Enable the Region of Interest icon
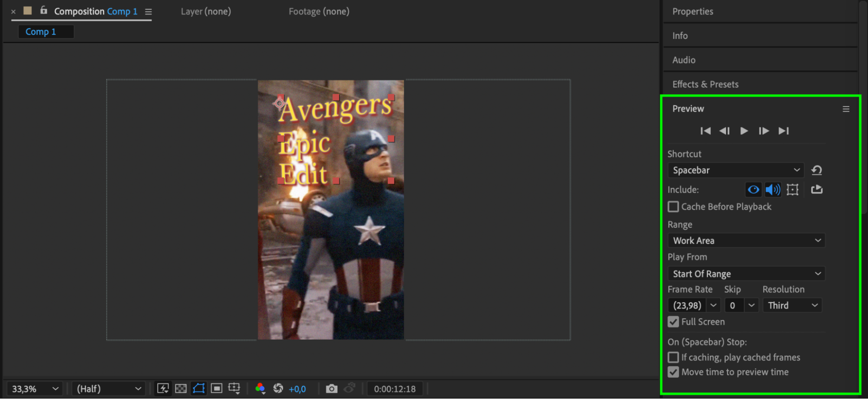The width and height of the screenshot is (868, 399). [216, 389]
